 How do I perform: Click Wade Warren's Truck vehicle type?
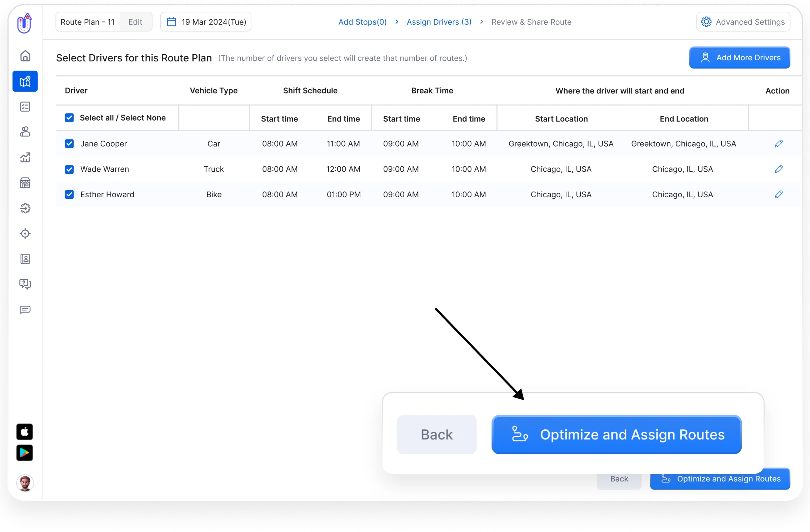tap(214, 169)
